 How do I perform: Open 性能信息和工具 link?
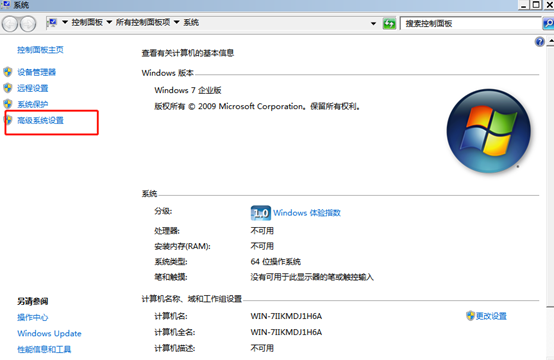coord(44,349)
